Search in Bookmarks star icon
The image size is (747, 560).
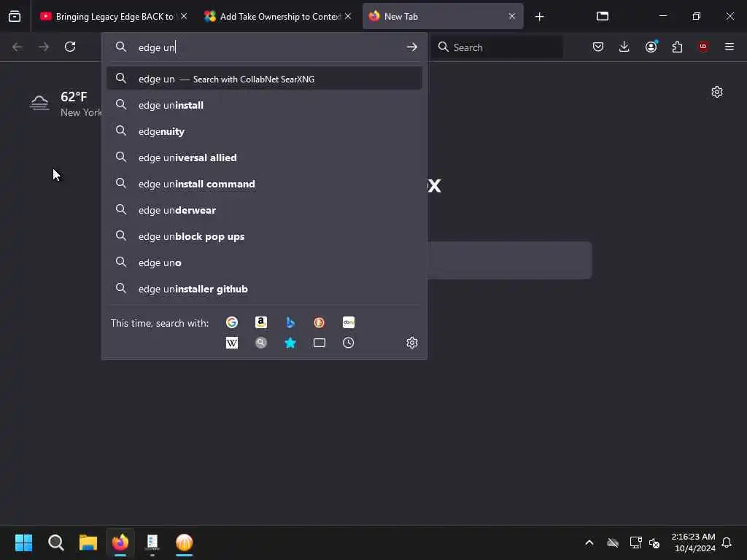[x=290, y=343]
